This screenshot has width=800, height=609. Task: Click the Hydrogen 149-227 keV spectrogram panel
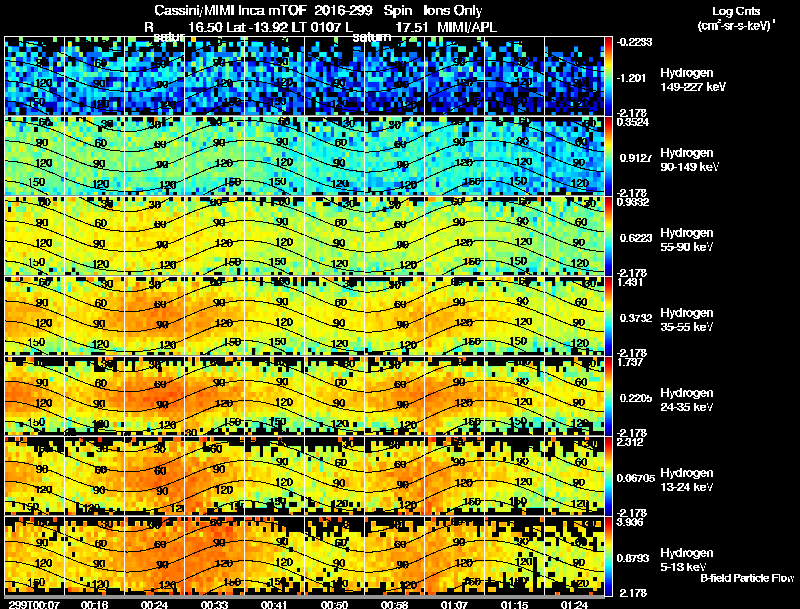point(304,75)
